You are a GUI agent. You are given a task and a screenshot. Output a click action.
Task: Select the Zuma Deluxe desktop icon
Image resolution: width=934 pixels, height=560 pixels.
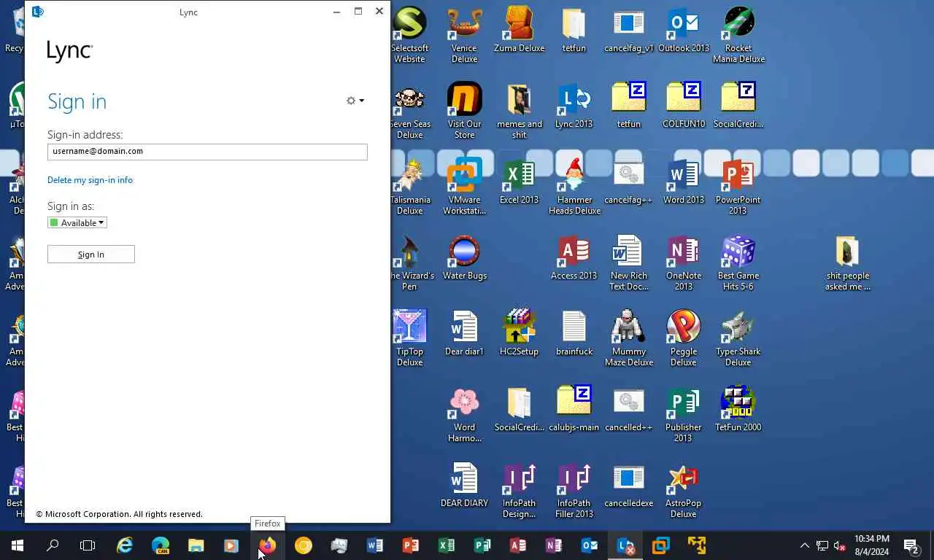coord(519,30)
